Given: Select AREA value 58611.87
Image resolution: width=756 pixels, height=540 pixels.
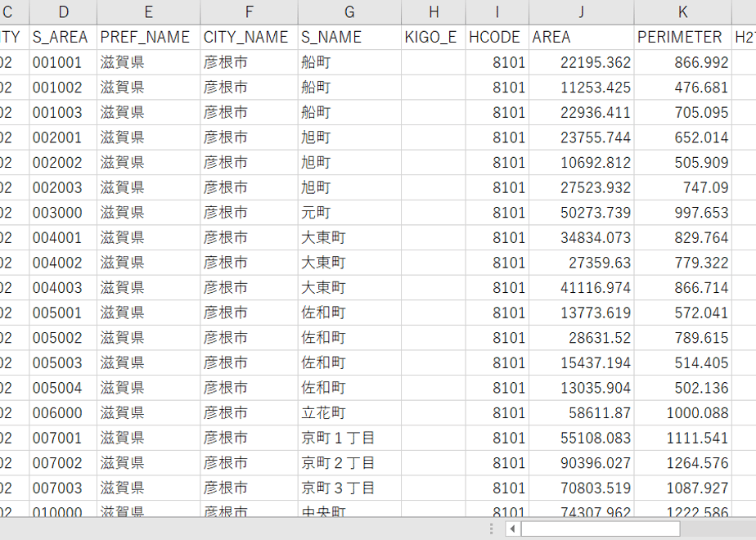Looking at the screenshot, I should pyautogui.click(x=582, y=413).
